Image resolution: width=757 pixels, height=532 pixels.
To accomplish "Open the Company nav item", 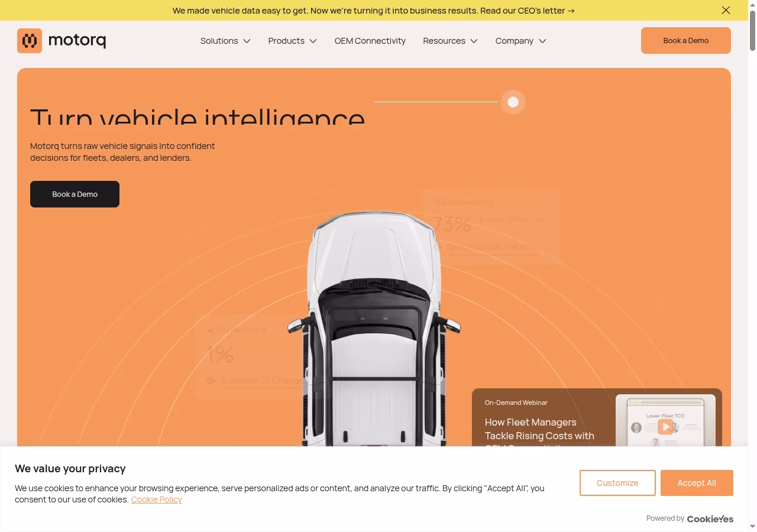I will coord(515,41).
